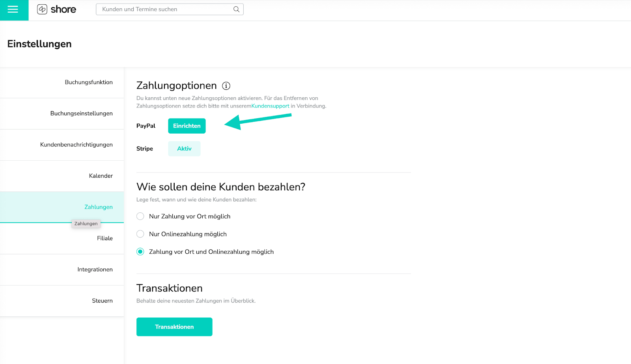This screenshot has height=364, width=631.
Task: Click the Stripe Aktiv button
Action: click(x=184, y=149)
